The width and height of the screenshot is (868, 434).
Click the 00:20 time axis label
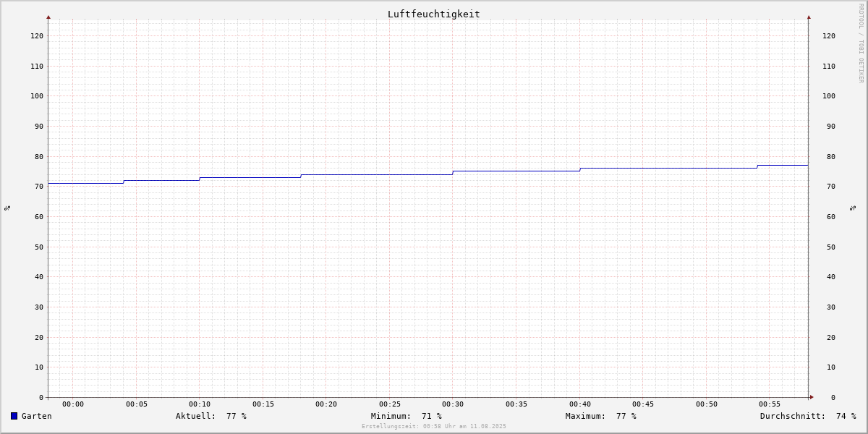tap(326, 404)
